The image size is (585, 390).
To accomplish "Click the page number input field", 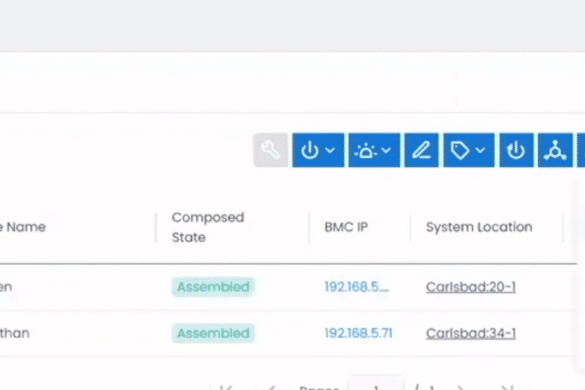I will coord(376,384).
